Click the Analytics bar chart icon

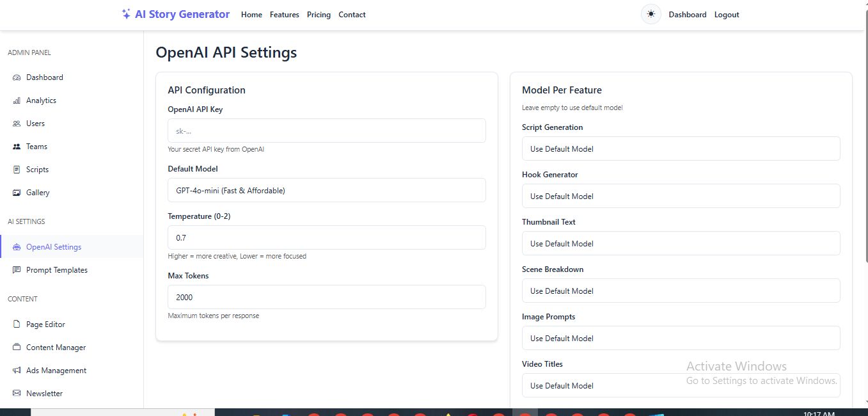click(17, 100)
